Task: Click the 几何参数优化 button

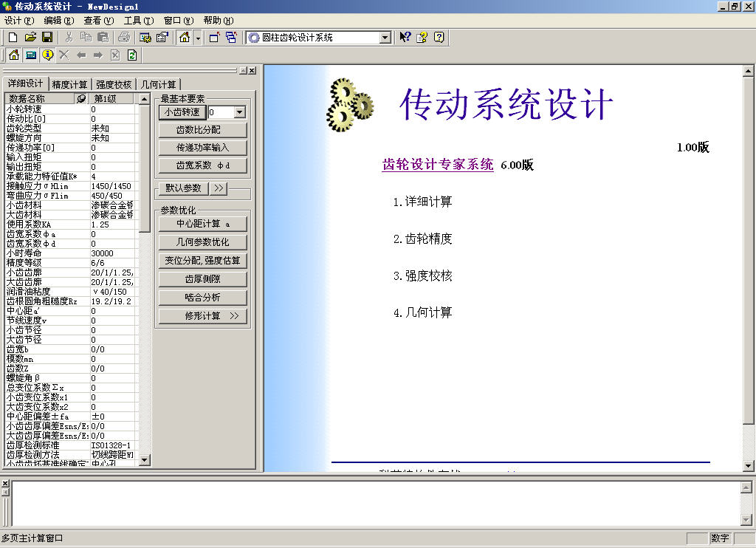Action: coord(202,242)
